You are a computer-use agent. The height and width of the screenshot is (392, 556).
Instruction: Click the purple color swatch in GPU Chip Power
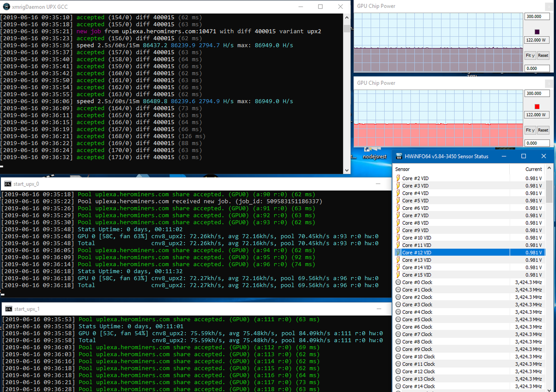tap(537, 32)
